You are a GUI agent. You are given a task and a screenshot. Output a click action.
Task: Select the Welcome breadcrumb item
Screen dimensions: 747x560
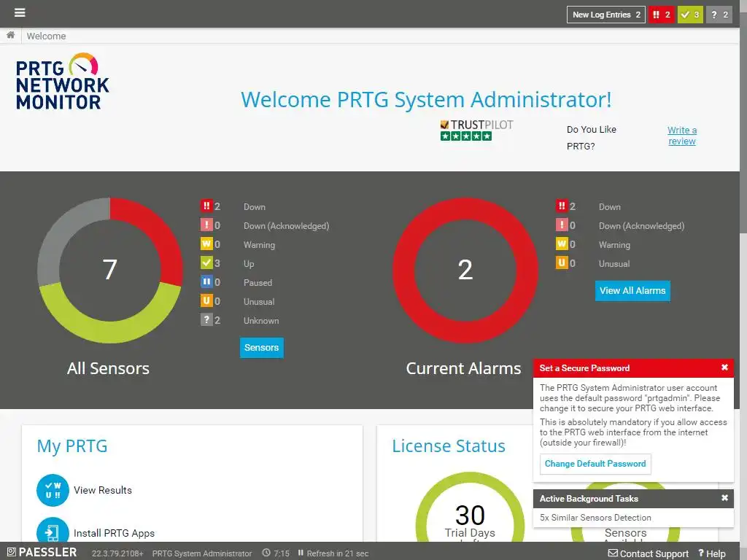[x=46, y=36]
